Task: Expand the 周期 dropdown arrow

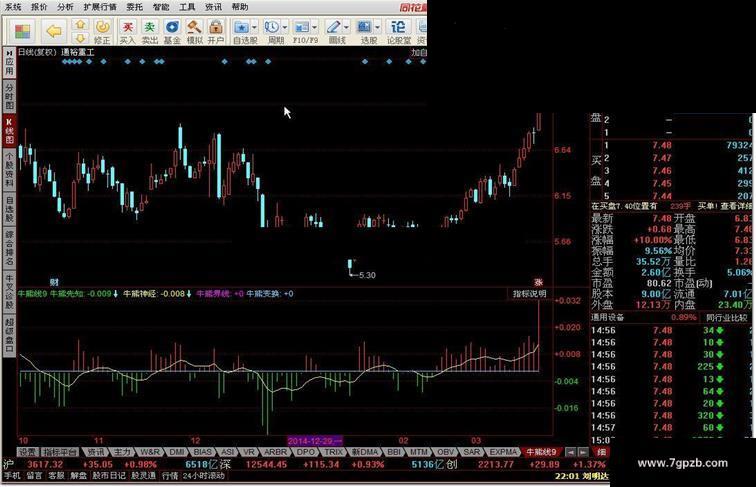Action: pyautogui.click(x=284, y=27)
